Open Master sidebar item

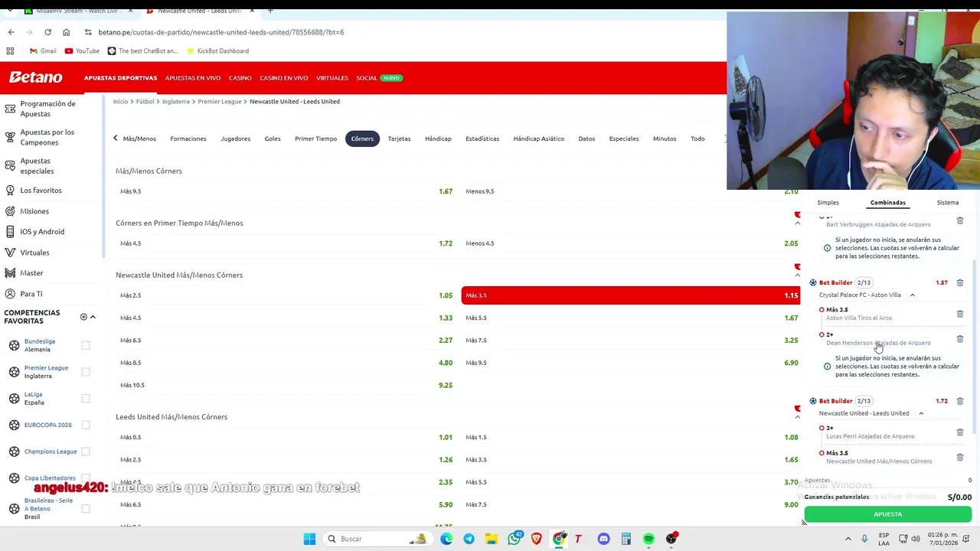tap(31, 272)
